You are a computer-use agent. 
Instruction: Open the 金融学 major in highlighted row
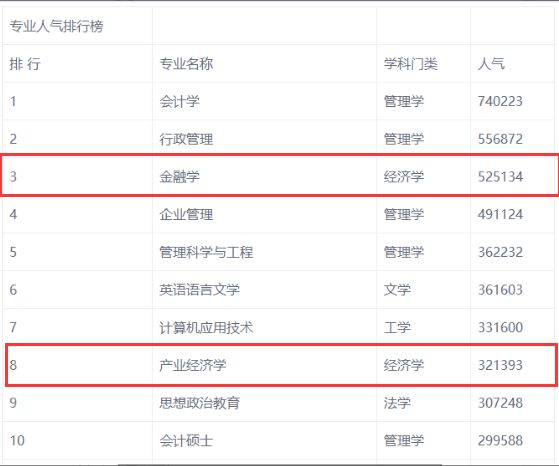pyautogui.click(x=179, y=177)
